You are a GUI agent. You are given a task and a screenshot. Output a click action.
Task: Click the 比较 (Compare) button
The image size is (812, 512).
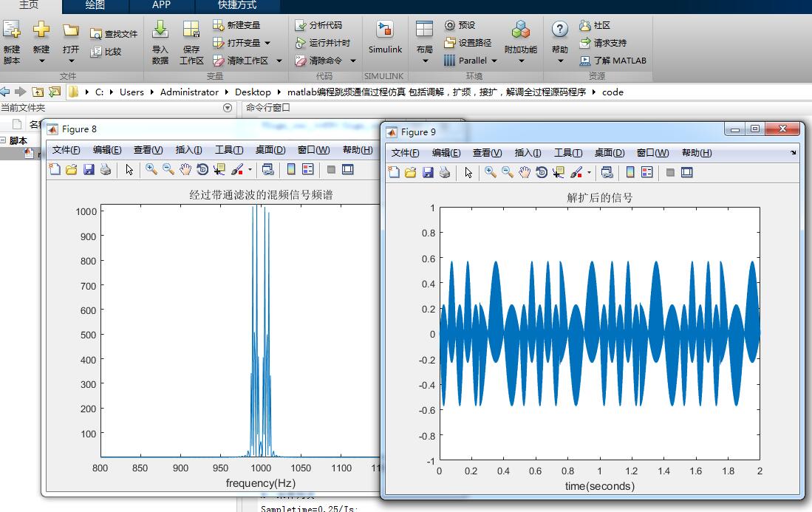coord(106,51)
